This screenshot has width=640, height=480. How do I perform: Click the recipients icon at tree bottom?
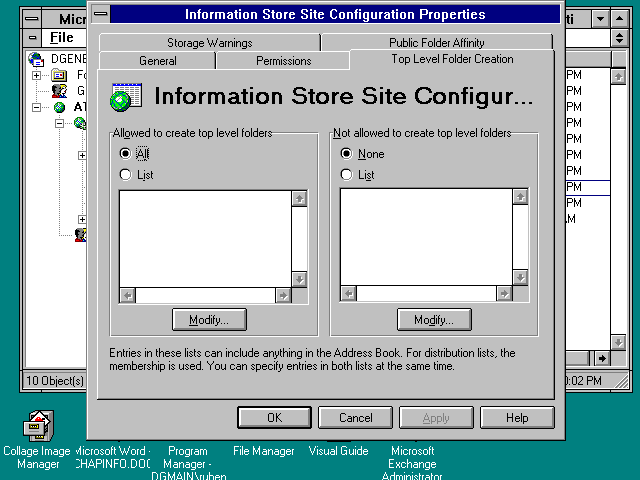80,235
